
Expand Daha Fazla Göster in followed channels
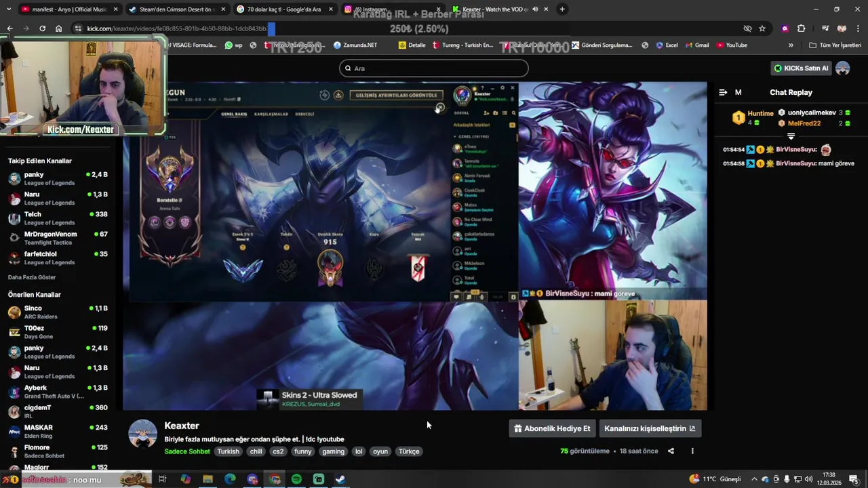pos(32,277)
